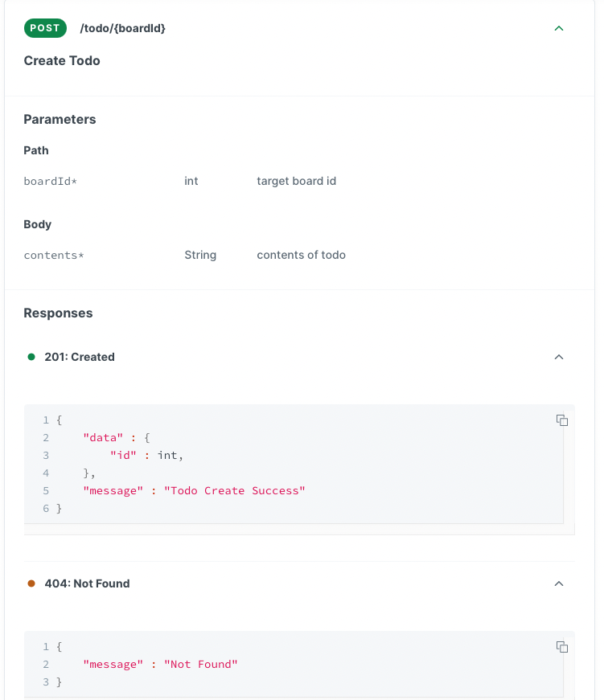Viewport: 604px width, 700px height.
Task: Click the orange 404 status dot
Action: tap(31, 583)
